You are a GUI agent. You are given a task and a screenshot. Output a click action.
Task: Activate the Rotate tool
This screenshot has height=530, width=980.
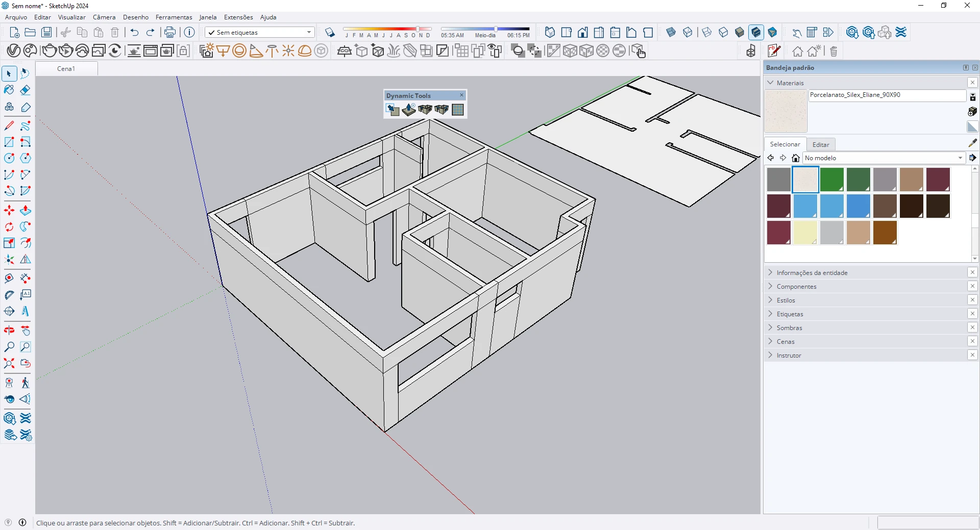coord(9,226)
